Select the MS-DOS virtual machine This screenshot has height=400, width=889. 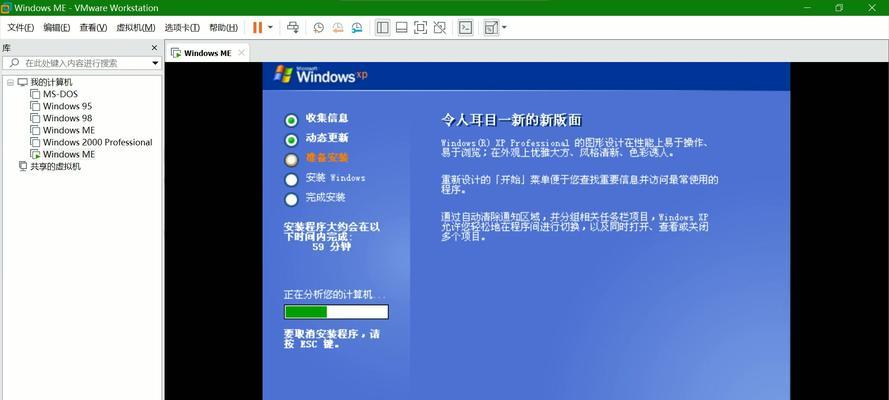point(60,94)
